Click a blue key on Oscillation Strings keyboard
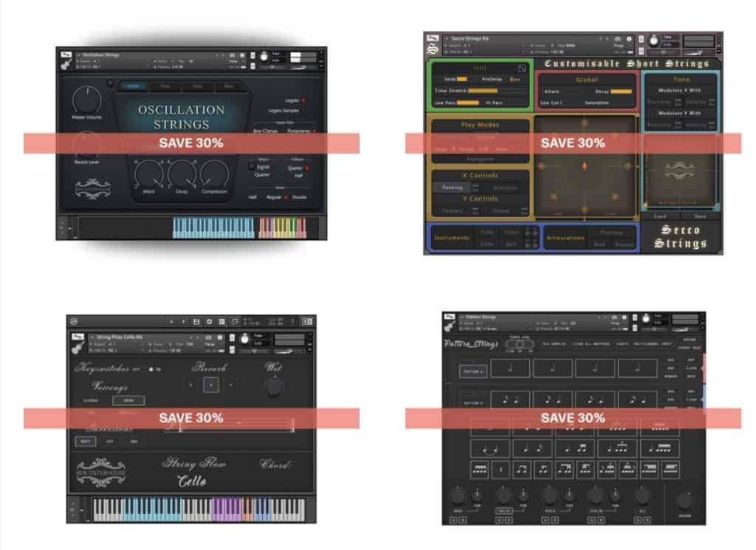The image size is (756, 550). pyautogui.click(x=213, y=227)
